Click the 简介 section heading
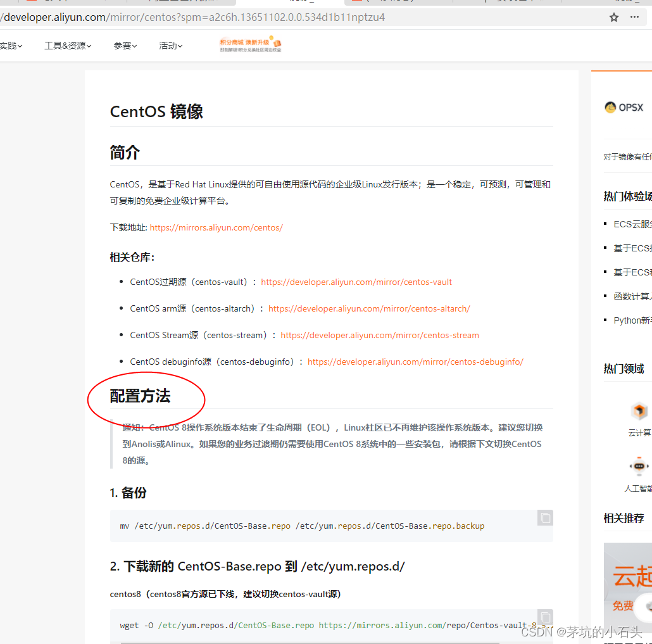The width and height of the screenshot is (652, 644). pyautogui.click(x=125, y=153)
